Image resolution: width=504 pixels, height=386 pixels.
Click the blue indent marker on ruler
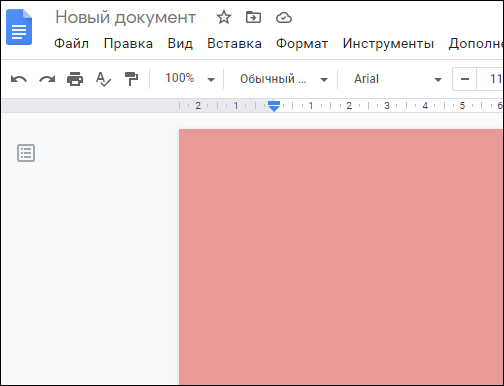[274, 106]
